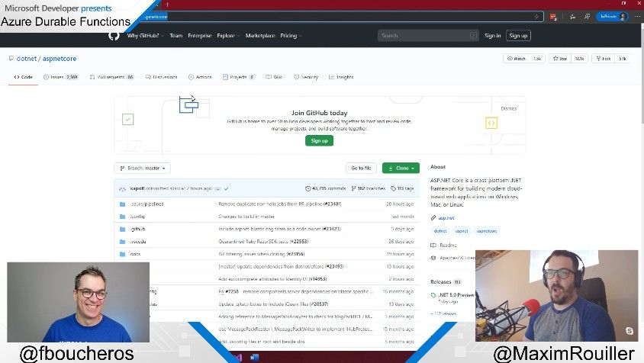Open the aspnetcore repository link
The image size is (644, 363).
(60, 59)
